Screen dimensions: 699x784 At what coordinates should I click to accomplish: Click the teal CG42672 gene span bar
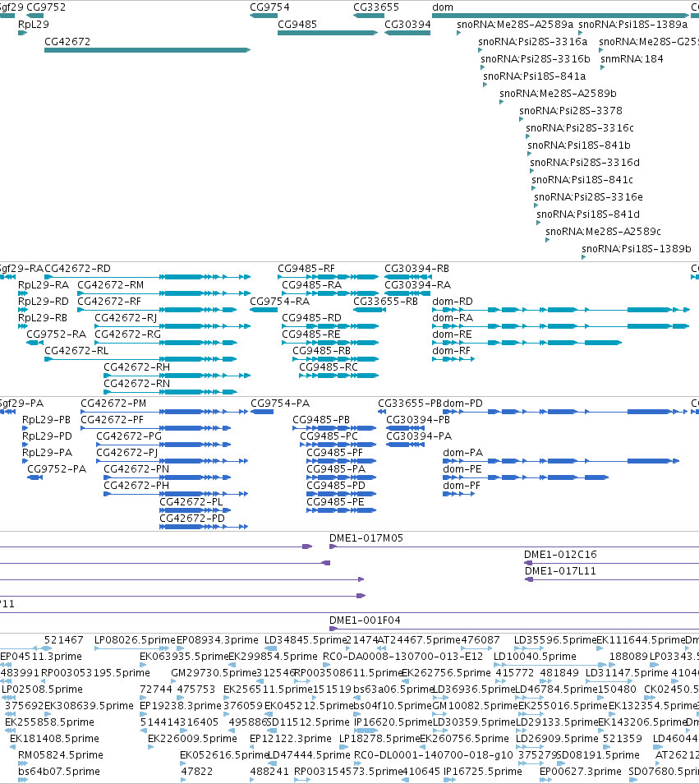click(x=147, y=50)
